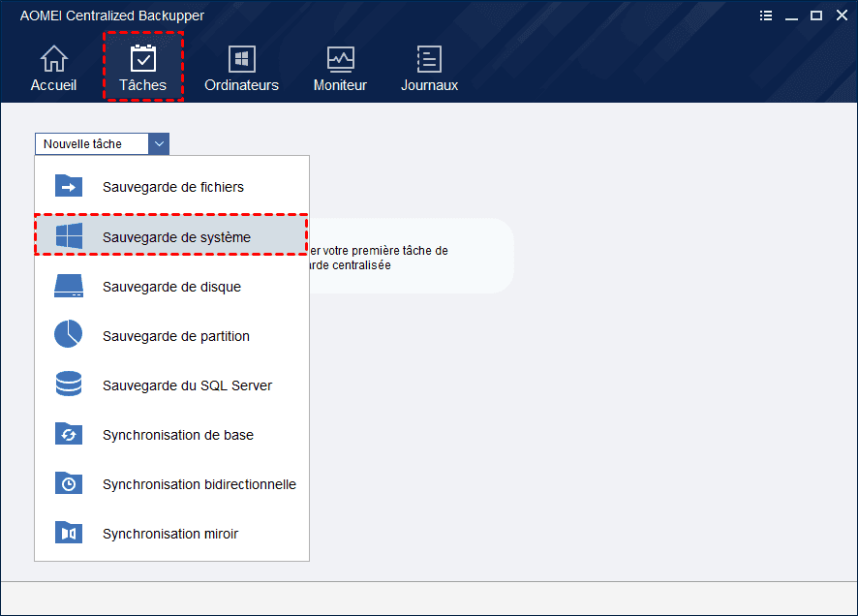Choose Synchronisation miroir

coord(170,534)
